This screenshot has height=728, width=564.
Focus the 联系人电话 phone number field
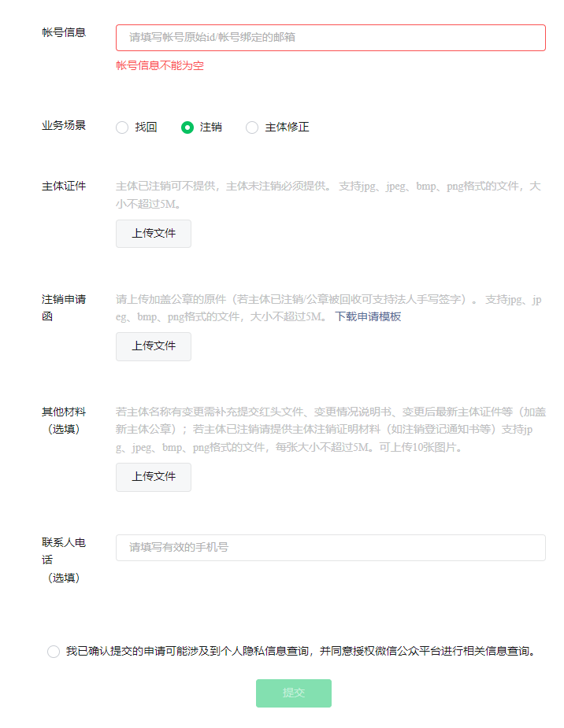[x=330, y=548]
